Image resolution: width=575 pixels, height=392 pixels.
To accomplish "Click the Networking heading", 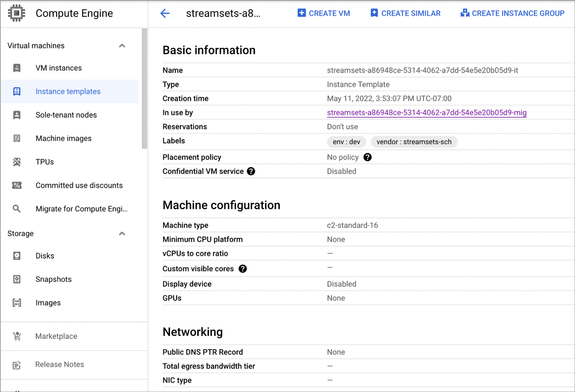I will coord(193,332).
